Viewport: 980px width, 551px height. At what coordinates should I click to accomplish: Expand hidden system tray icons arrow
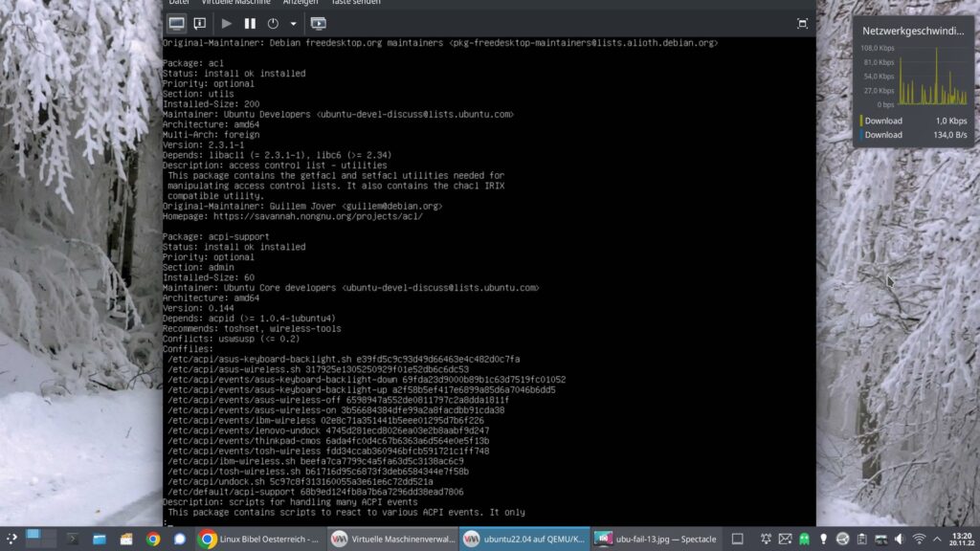[x=937, y=540]
